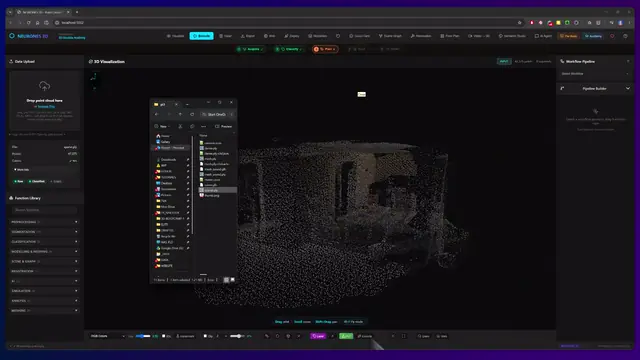640x360 pixels.
Task: Click the cloud upload icon in Data Upload
Action: pos(44,86)
